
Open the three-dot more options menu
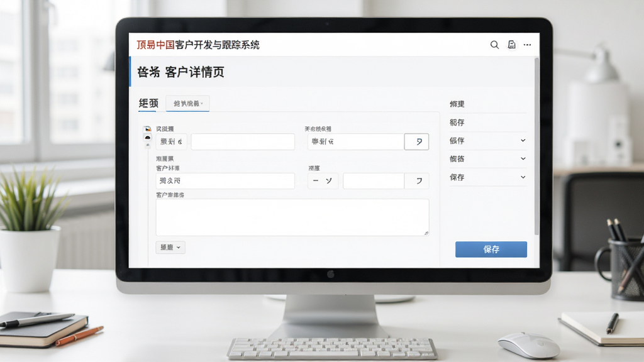(x=528, y=45)
